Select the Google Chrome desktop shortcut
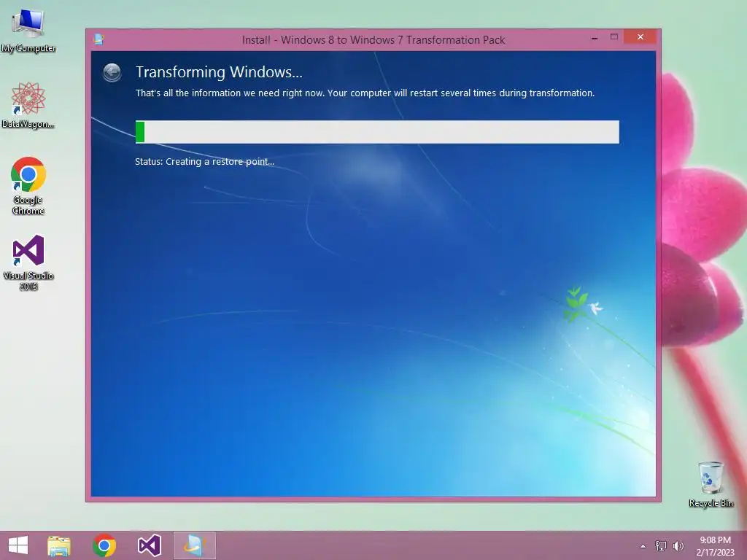 coord(28,186)
